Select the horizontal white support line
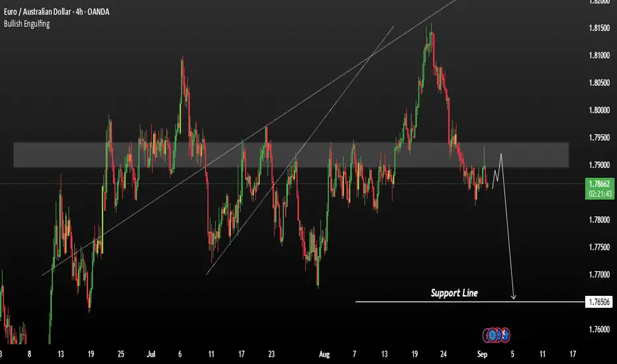The height and width of the screenshot is (364, 617). coord(470,302)
